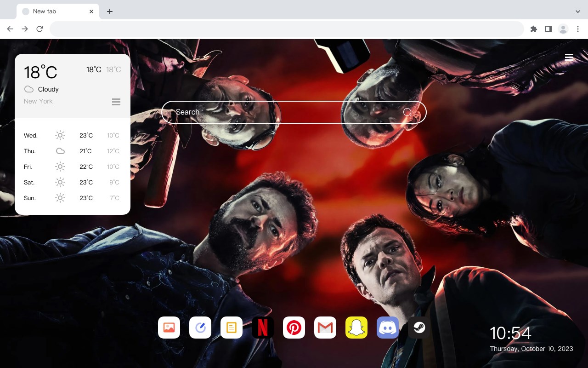
Task: Reload the page
Action: click(40, 29)
